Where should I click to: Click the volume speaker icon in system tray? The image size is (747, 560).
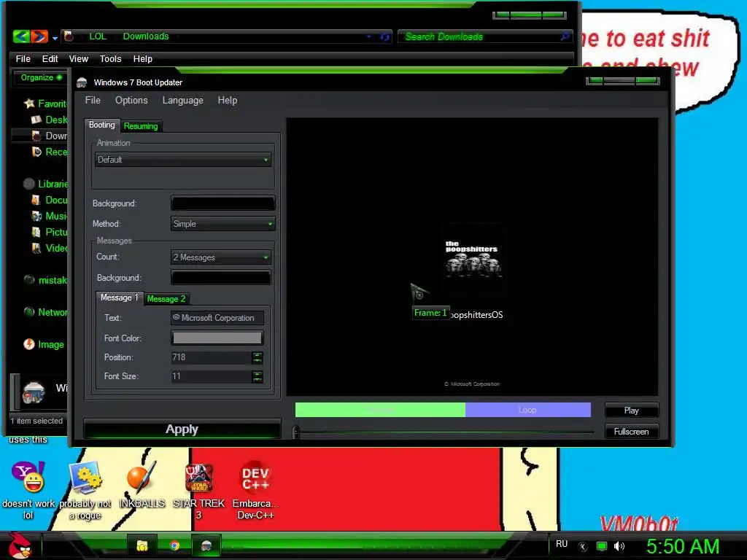(619, 546)
